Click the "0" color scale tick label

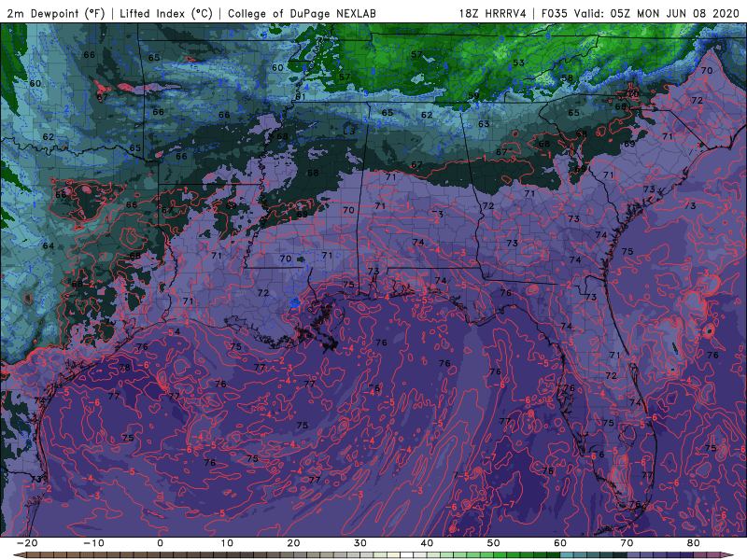pos(160,543)
